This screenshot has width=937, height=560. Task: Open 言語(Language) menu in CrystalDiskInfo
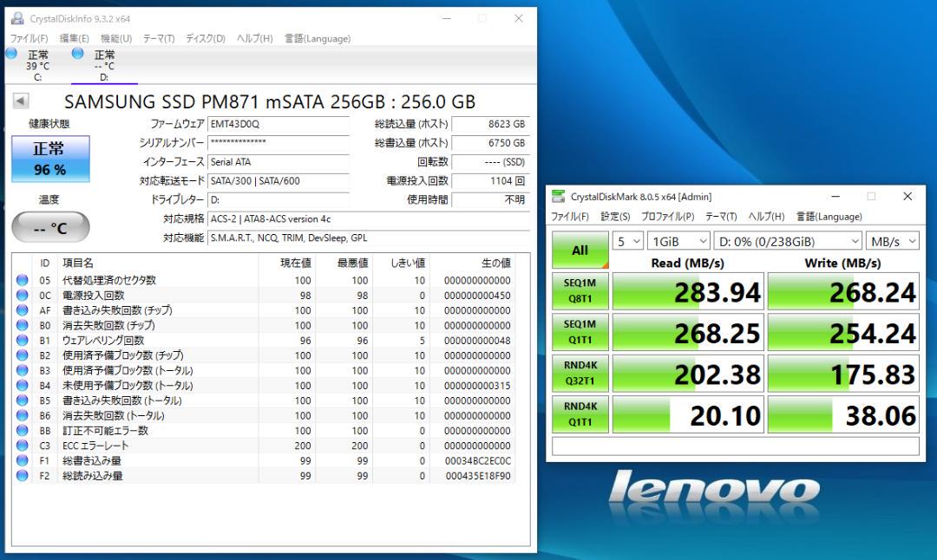click(x=318, y=39)
